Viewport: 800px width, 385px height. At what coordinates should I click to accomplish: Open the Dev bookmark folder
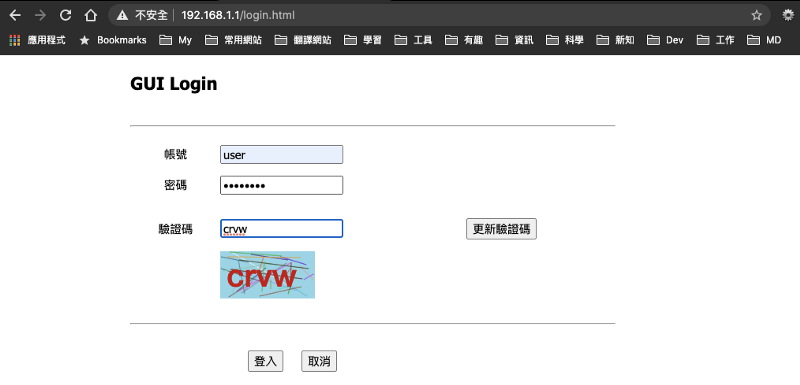coord(665,40)
